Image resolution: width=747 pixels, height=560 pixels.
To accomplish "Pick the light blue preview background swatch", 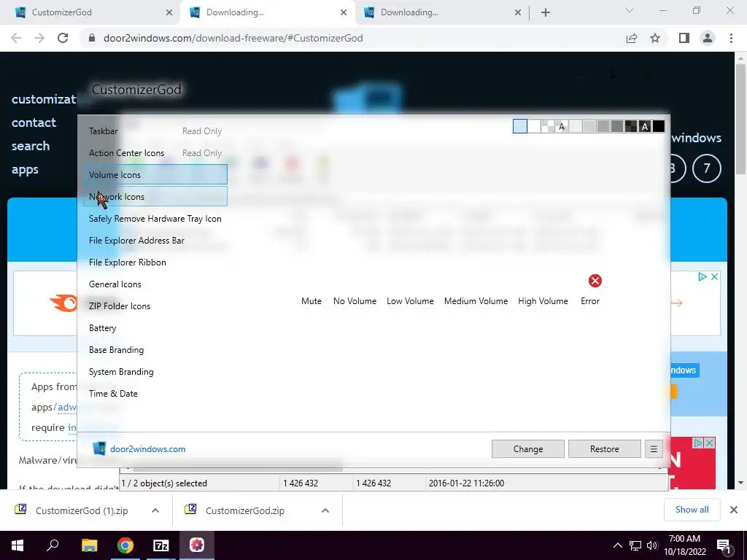I will pyautogui.click(x=519, y=126).
